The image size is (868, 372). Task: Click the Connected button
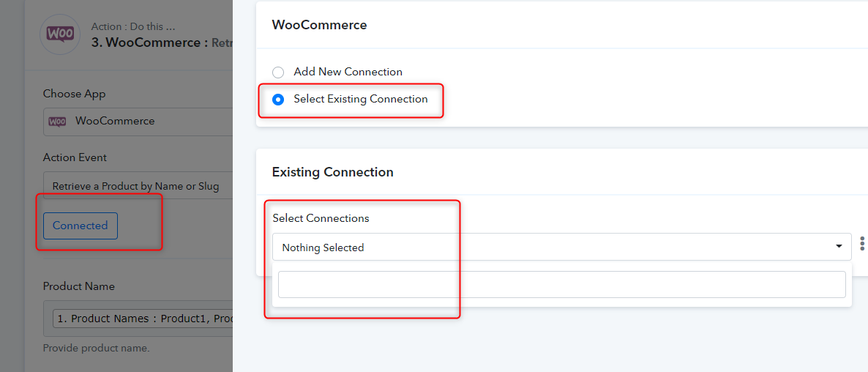(81, 226)
